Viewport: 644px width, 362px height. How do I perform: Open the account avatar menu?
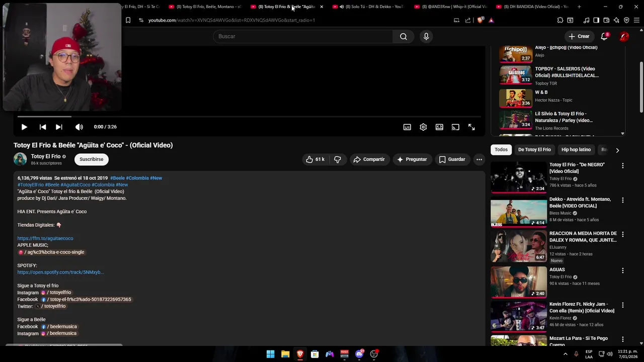click(624, 36)
